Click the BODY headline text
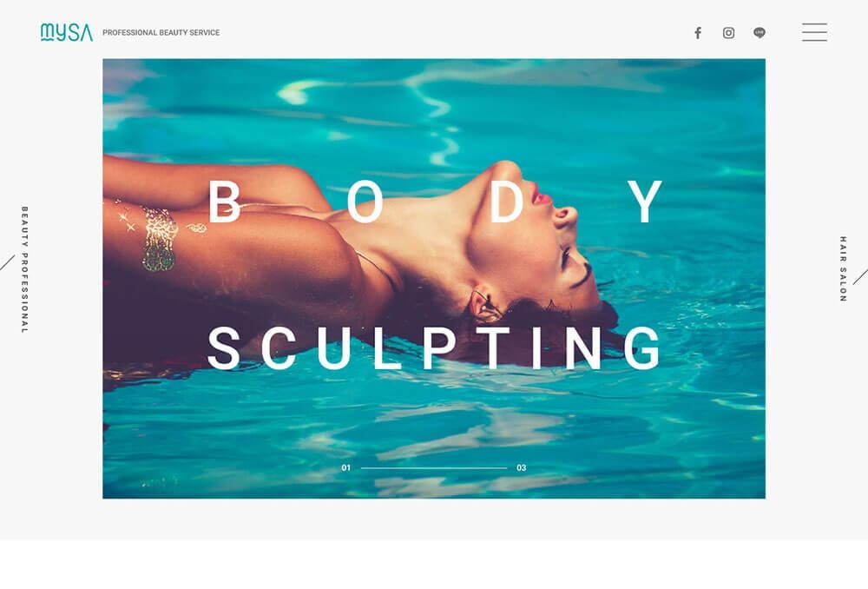868x589 pixels. click(x=435, y=202)
